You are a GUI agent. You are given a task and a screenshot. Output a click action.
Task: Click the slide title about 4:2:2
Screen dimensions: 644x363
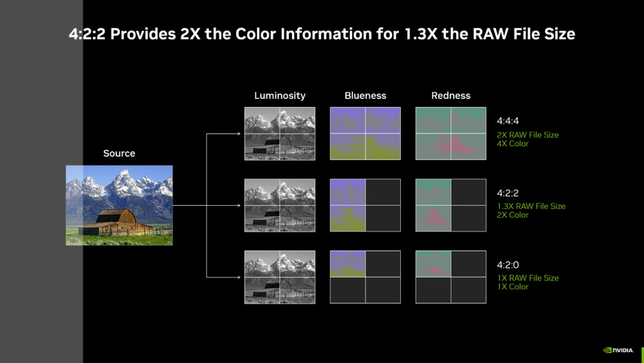pos(322,34)
